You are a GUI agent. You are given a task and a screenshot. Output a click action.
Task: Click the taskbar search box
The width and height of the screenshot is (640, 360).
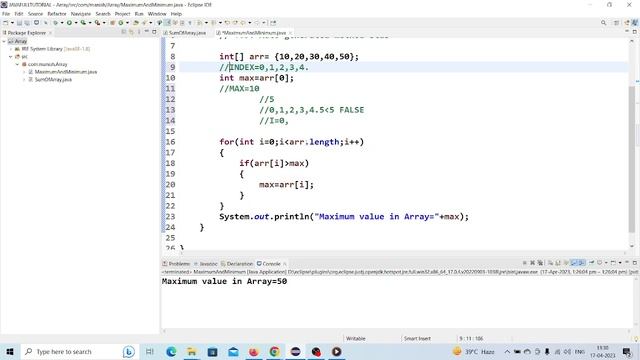pyautogui.click(x=80, y=351)
